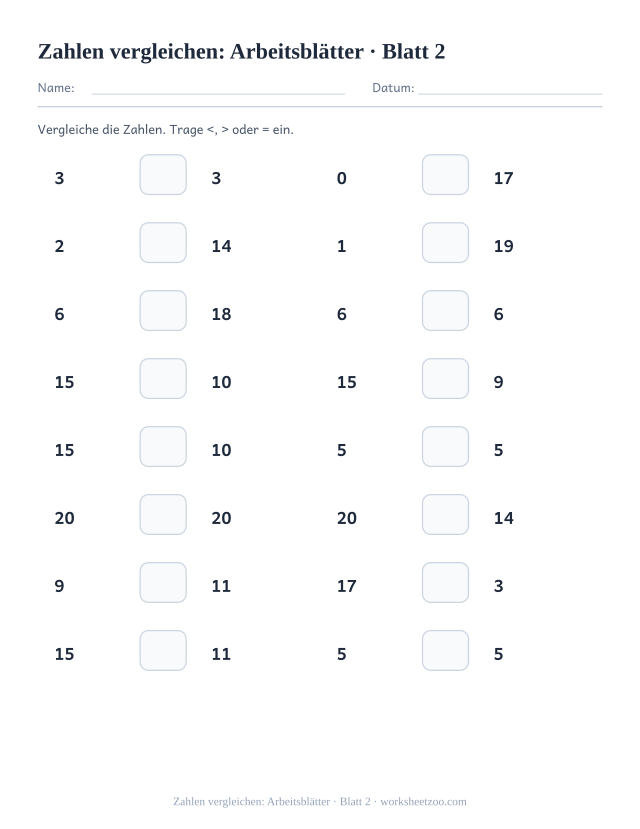The height and width of the screenshot is (829, 640).
Task: Select the answer box between 6 and 18
Action: coord(163,310)
